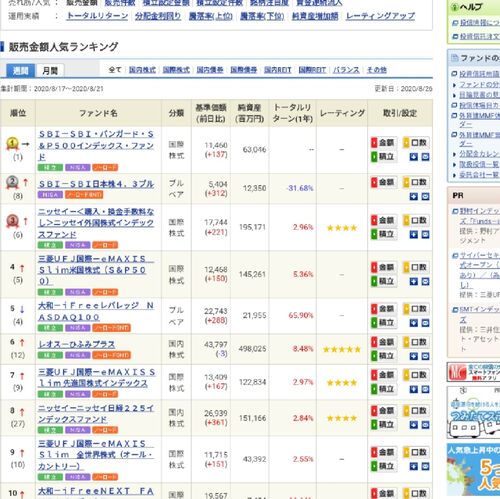Screen dimensions: 500x499
Task: Click the blue envelope-style icon in iFreeレバレッジ NASDAQ100 row
Action: pyautogui.click(x=425, y=323)
